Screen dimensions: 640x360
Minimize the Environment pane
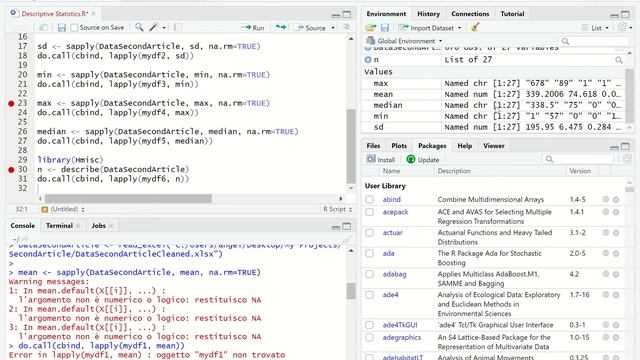click(x=614, y=15)
